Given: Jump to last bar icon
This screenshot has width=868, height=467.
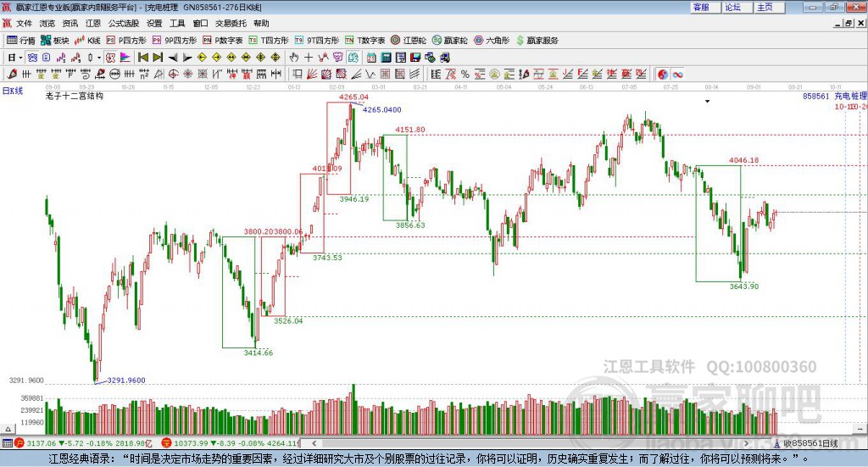Looking at the screenshot, I should coord(158,58).
